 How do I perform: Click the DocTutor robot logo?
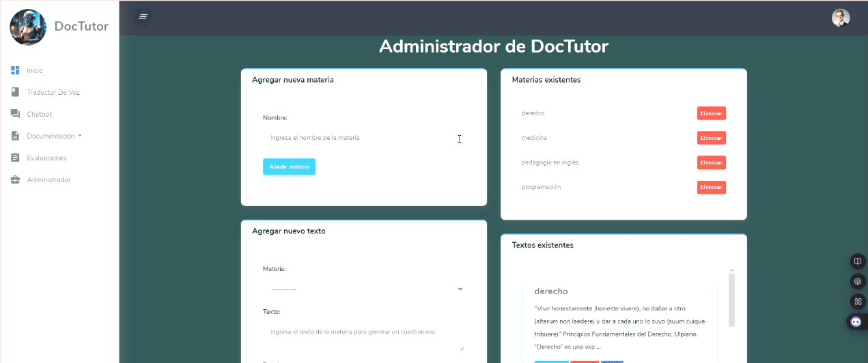point(28,27)
